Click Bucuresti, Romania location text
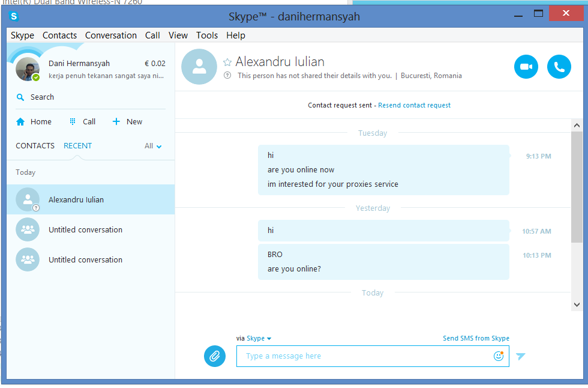This screenshot has height=388, width=588. [431, 76]
